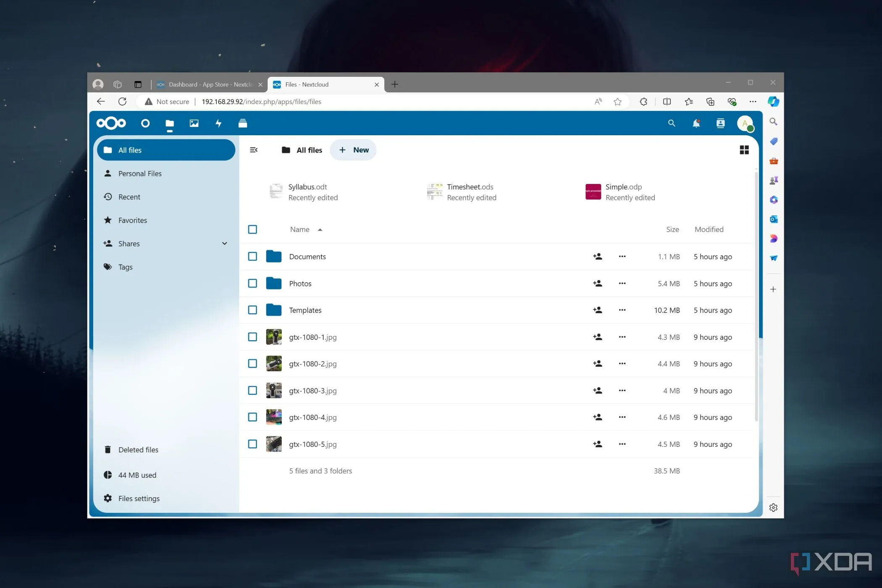
Task: Open the Edge Copilot icon
Action: pyautogui.click(x=773, y=102)
